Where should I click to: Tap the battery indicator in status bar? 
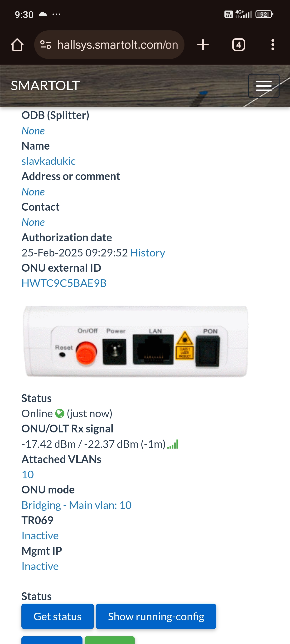(x=264, y=14)
